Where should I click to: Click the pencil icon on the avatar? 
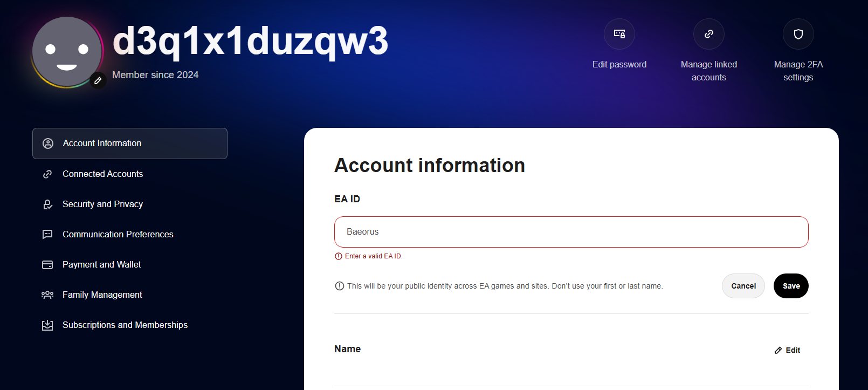click(98, 81)
